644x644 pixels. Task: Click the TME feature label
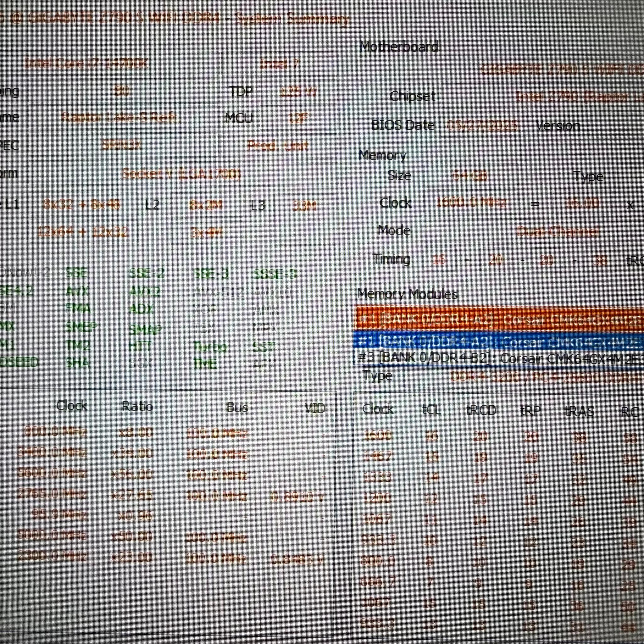pos(205,364)
